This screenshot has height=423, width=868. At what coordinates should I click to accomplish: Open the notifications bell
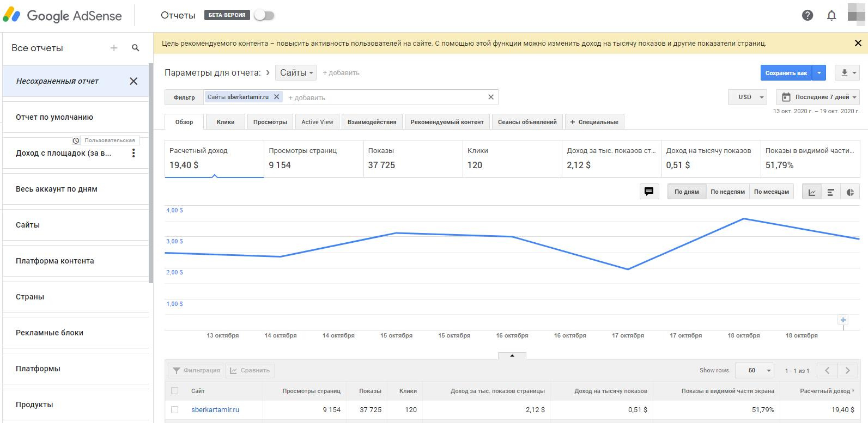[831, 15]
